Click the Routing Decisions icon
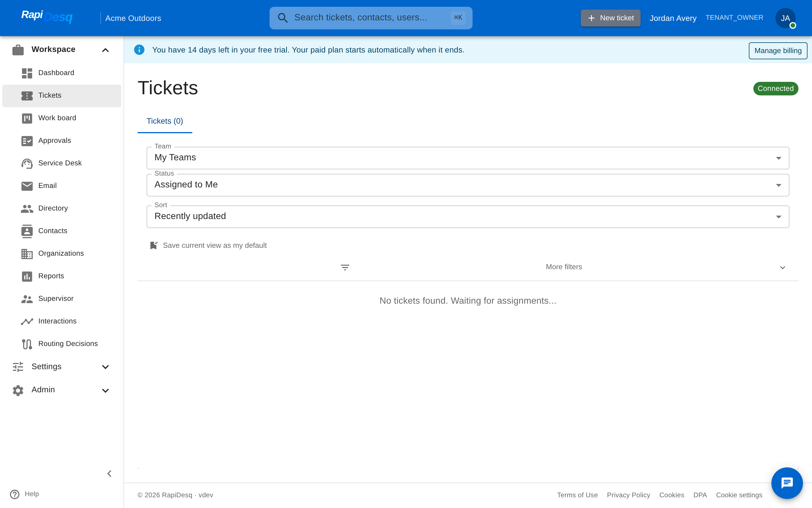This screenshot has height=508, width=812. [x=27, y=344]
